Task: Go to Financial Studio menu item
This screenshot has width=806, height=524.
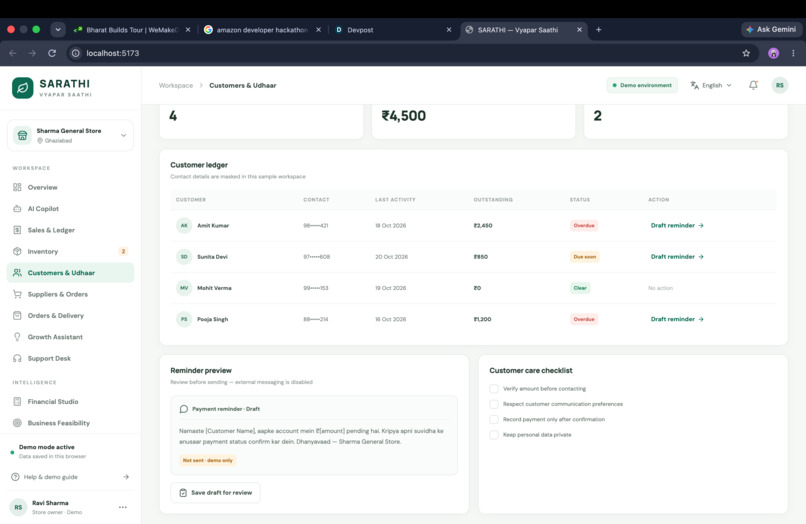Action: tap(70, 402)
